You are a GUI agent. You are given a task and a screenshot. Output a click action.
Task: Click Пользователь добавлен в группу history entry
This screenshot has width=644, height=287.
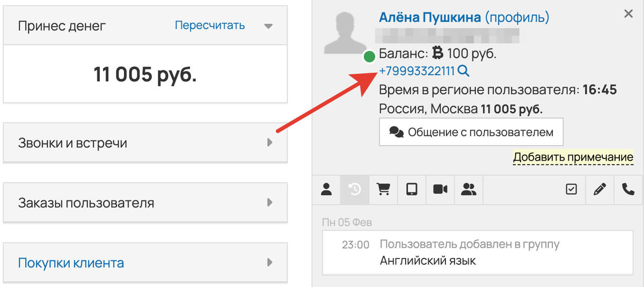pyautogui.click(x=470, y=244)
